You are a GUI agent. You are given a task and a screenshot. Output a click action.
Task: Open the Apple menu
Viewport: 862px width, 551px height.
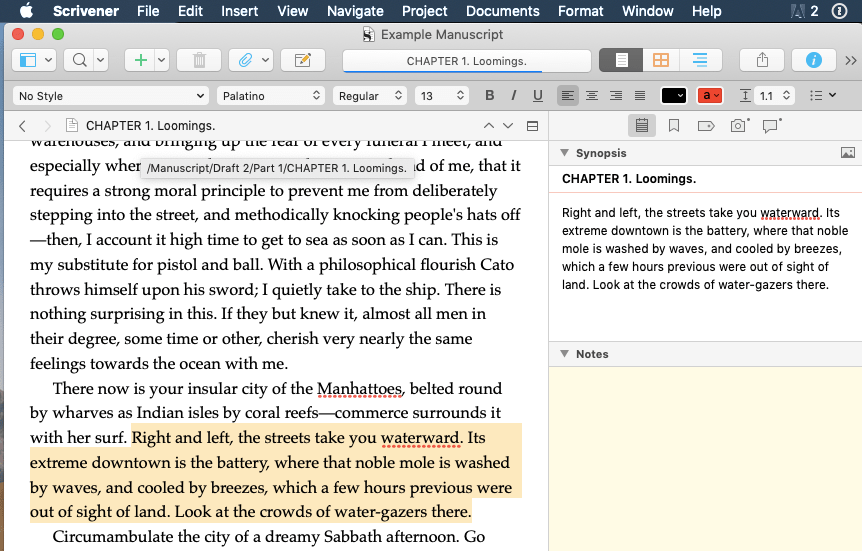coord(26,10)
